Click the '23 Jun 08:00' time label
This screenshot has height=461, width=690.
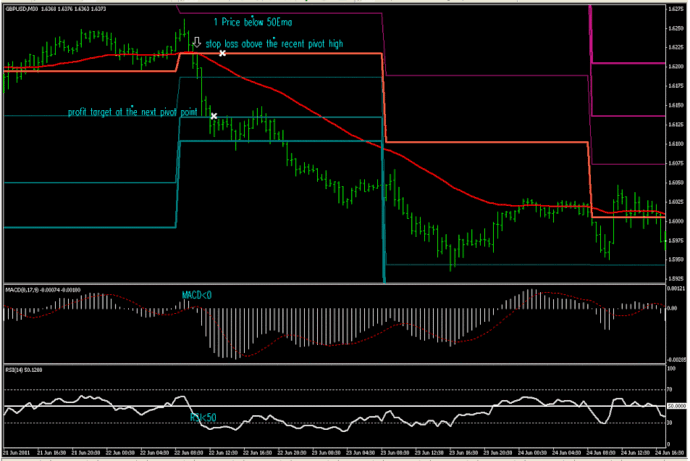click(395, 453)
